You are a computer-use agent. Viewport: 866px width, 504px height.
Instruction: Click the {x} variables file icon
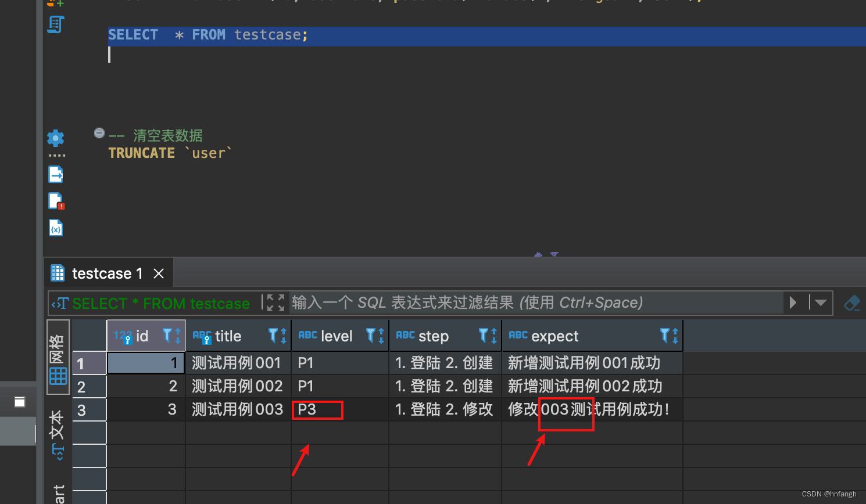[x=56, y=228]
